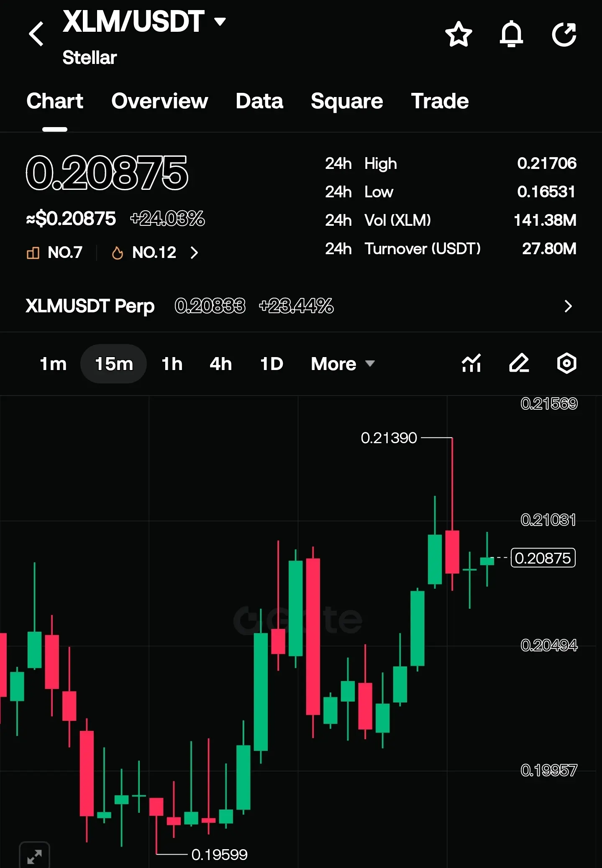Screen dimensions: 602x868
Task: Tap the ≈$0.20875 USD price
Action: coord(71,219)
